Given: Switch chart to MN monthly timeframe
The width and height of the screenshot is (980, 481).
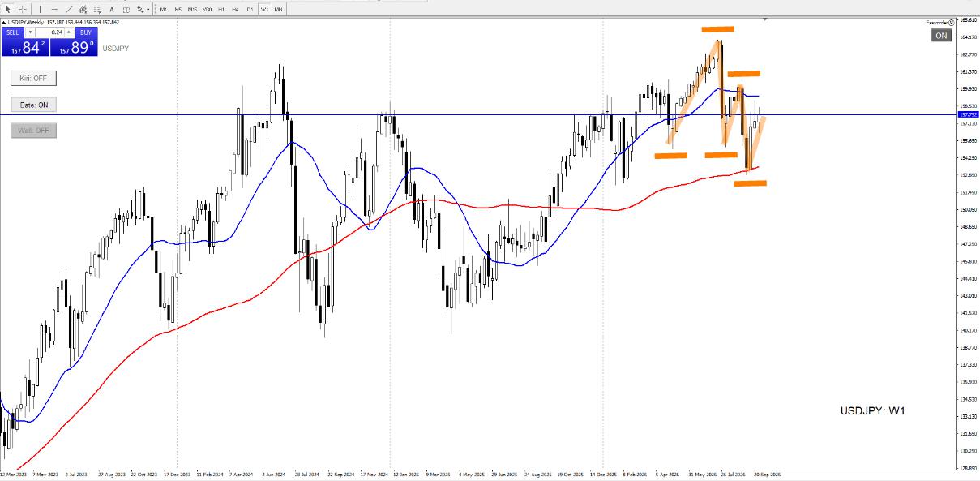Looking at the screenshot, I should tap(278, 9).
